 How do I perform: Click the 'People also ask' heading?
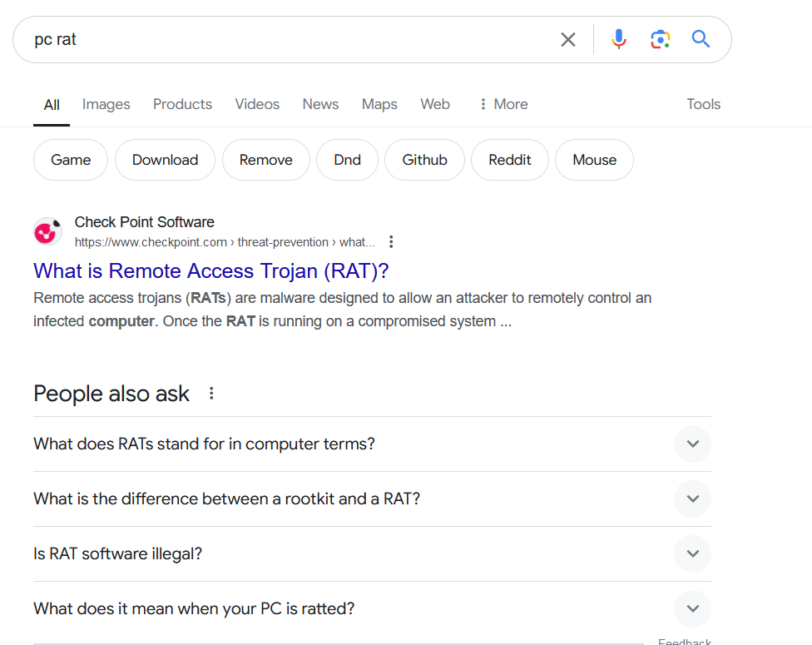tap(111, 394)
